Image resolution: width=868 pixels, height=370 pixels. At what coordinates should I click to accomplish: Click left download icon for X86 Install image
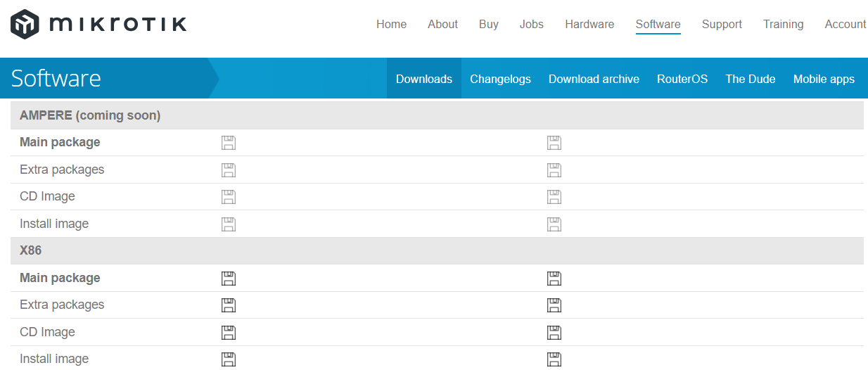point(229,359)
